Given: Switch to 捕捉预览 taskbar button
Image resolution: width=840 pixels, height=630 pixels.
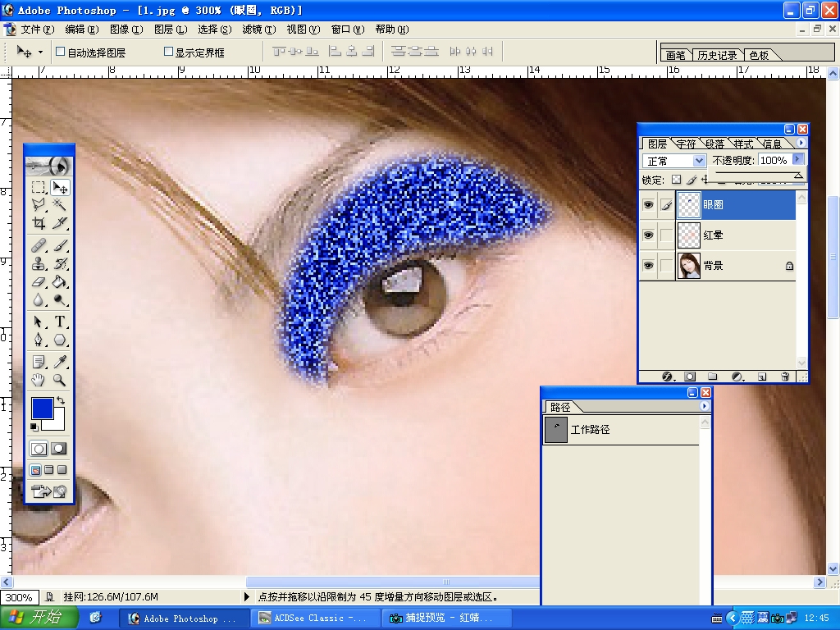Looking at the screenshot, I should click(445, 619).
